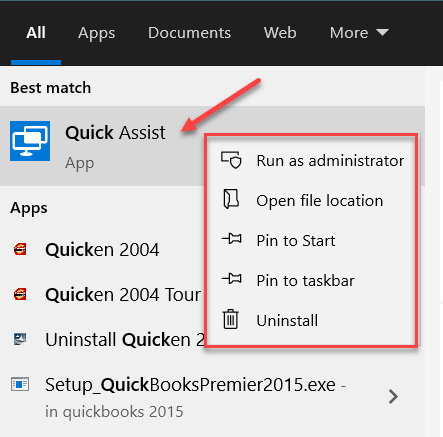Viewport: 443px width, 437px height.
Task: Expand the QuickBooks setup result chevron
Action: tap(393, 397)
